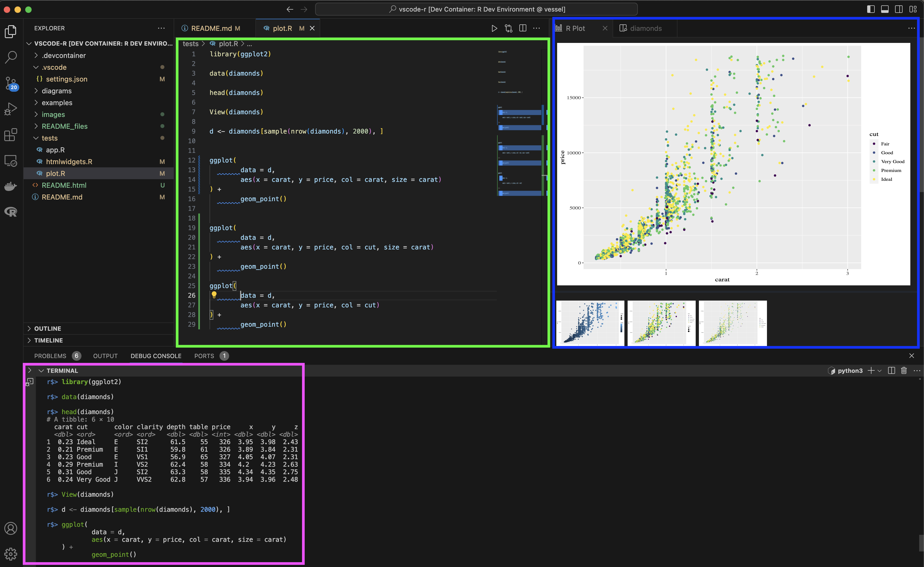The width and height of the screenshot is (924, 567).
Task: Toggle the secondary side bar layout
Action: coord(899,9)
